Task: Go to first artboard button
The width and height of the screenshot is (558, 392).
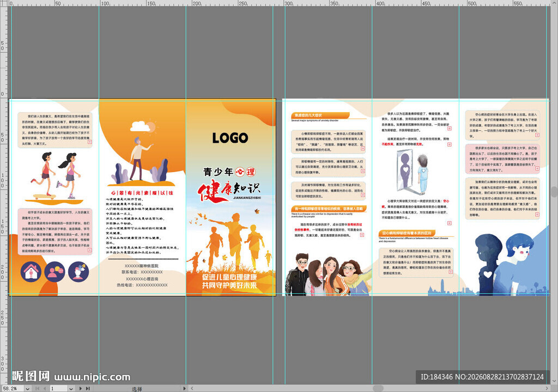Action: point(37,389)
